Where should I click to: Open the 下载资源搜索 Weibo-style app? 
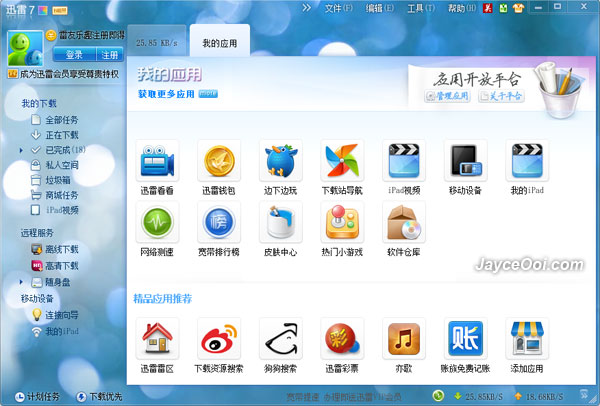[219, 338]
